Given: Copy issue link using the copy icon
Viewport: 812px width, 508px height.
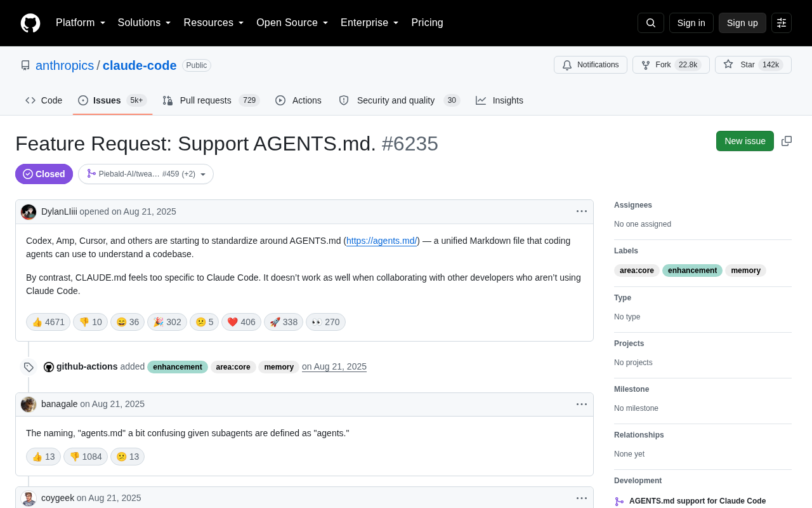Looking at the screenshot, I should [787, 141].
